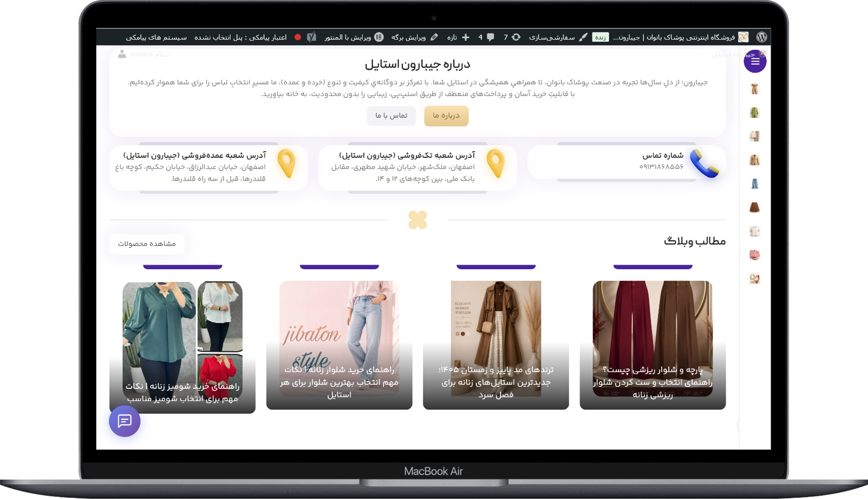Click the About Us (درباره ما) button

(446, 116)
